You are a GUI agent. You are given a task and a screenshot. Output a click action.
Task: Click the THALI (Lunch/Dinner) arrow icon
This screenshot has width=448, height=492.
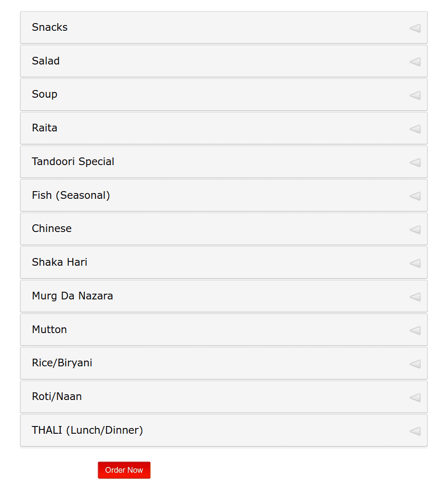coord(415,431)
